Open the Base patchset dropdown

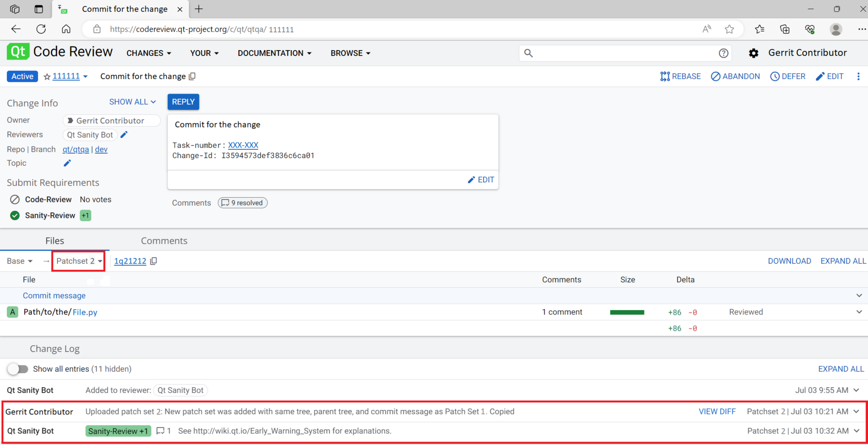(x=20, y=261)
